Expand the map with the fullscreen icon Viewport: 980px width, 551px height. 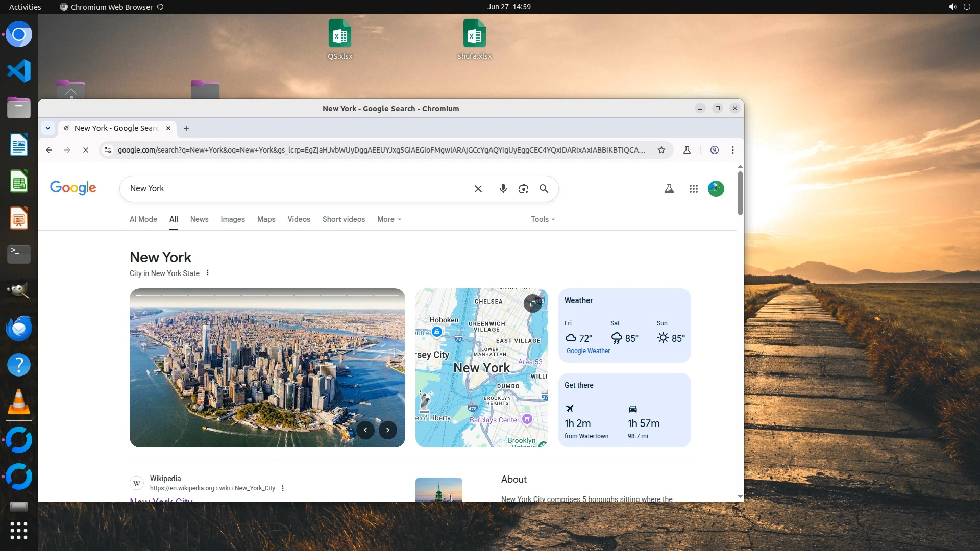tap(532, 303)
